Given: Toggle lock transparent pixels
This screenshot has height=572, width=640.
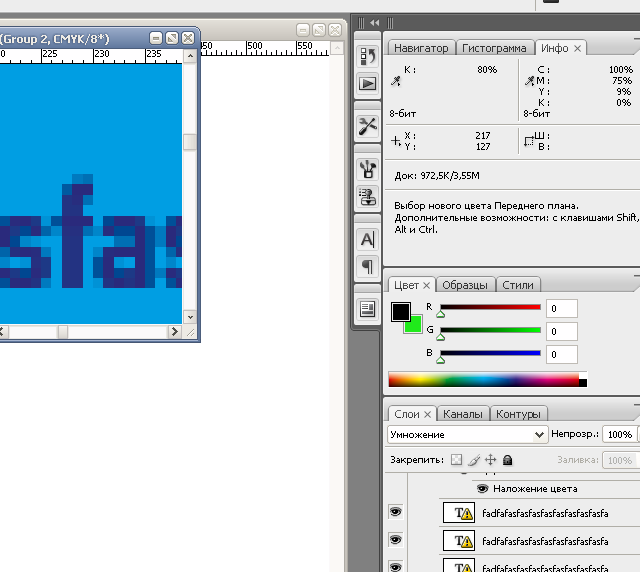Looking at the screenshot, I should (456, 460).
